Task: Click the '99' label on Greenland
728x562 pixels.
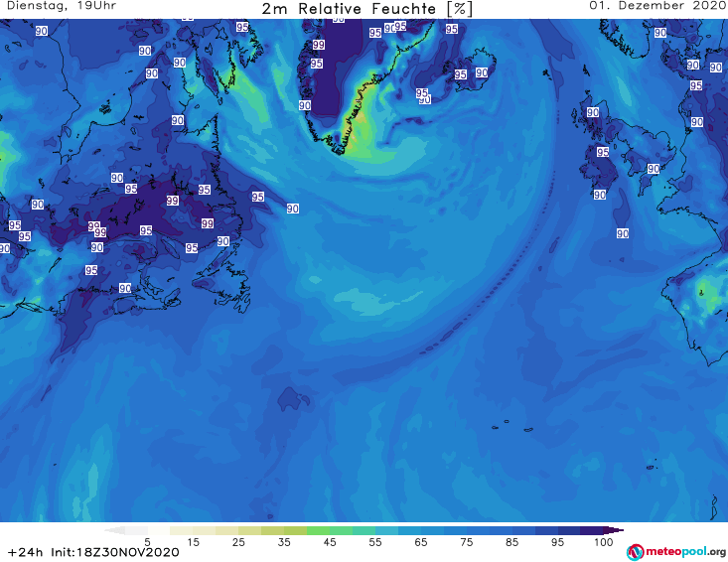Action: [x=319, y=45]
